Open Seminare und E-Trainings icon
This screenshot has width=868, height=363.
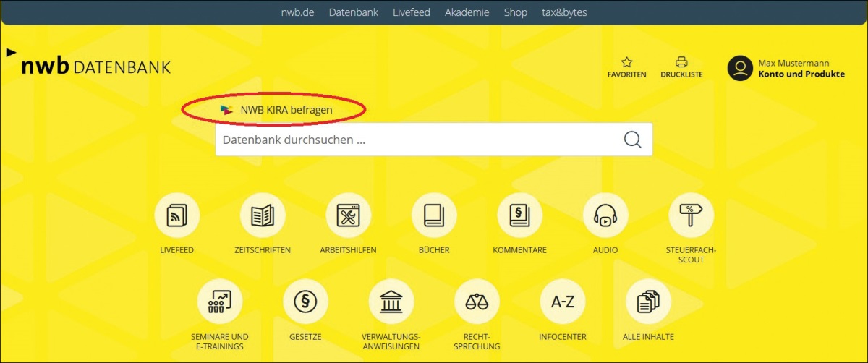point(220,302)
